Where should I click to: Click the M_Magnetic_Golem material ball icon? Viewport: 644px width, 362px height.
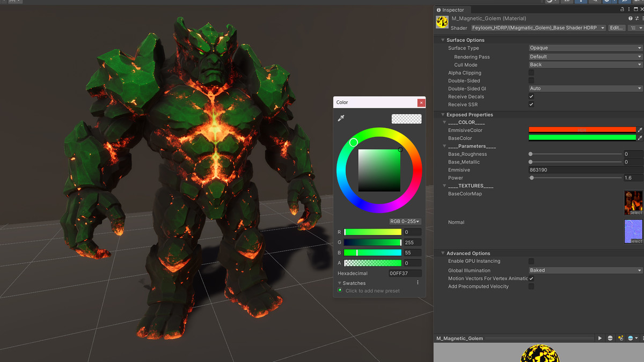442,21
